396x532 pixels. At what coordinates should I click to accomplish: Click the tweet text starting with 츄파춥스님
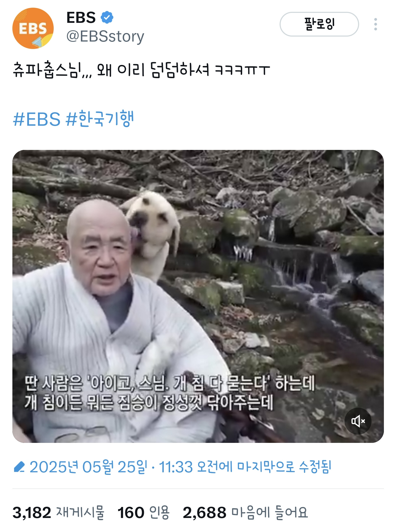click(141, 70)
